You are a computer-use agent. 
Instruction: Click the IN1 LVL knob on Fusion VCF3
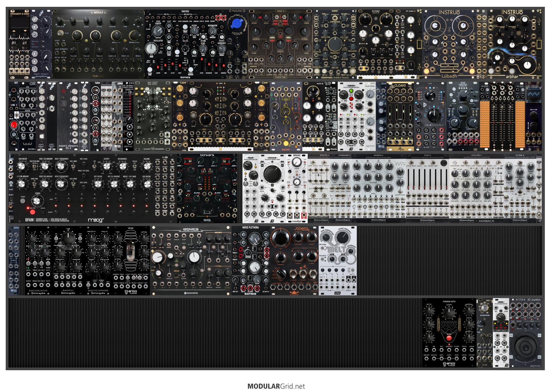point(429,311)
